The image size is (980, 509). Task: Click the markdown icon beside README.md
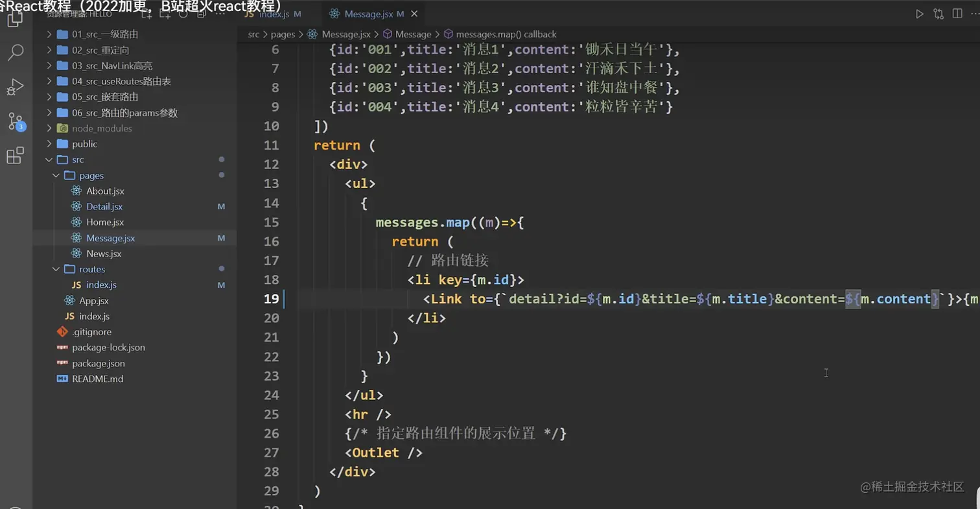click(x=62, y=379)
